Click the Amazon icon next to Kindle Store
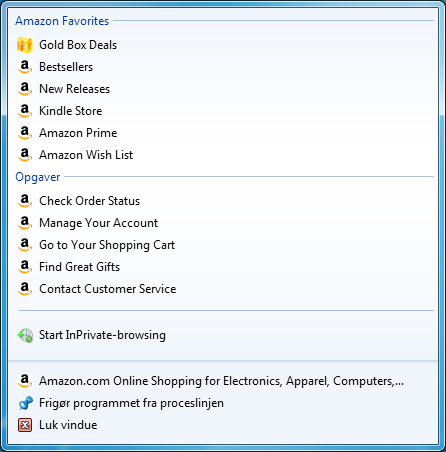This screenshot has height=452, width=446. click(x=25, y=111)
